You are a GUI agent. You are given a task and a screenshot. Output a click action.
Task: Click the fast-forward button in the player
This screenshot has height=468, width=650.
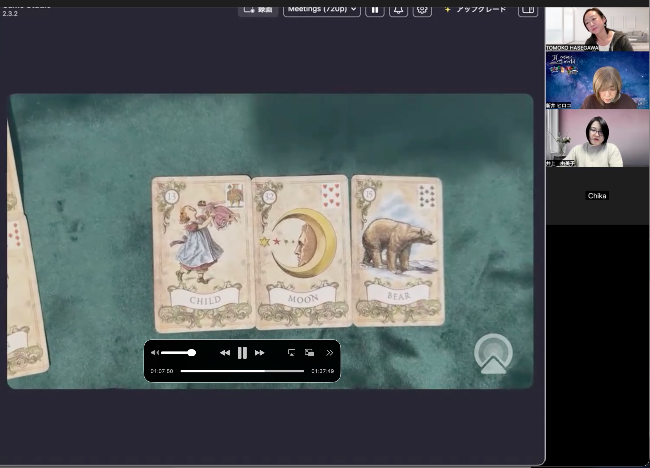(x=260, y=352)
